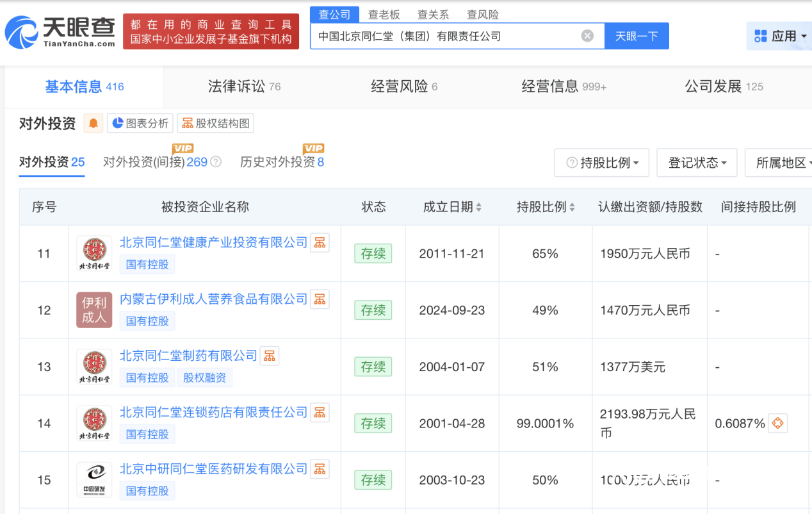This screenshot has width=812, height=514.
Task: Clear the search box with the × icon
Action: (x=587, y=36)
